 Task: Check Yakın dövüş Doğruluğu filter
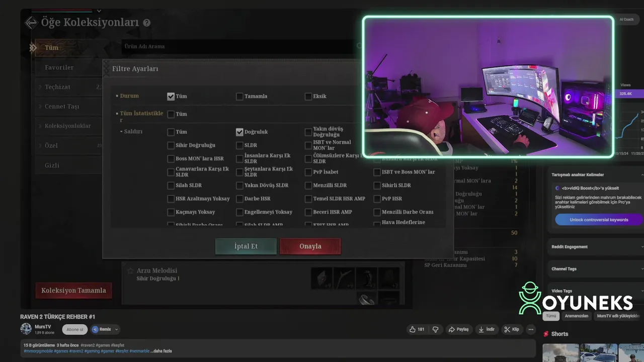tap(308, 132)
